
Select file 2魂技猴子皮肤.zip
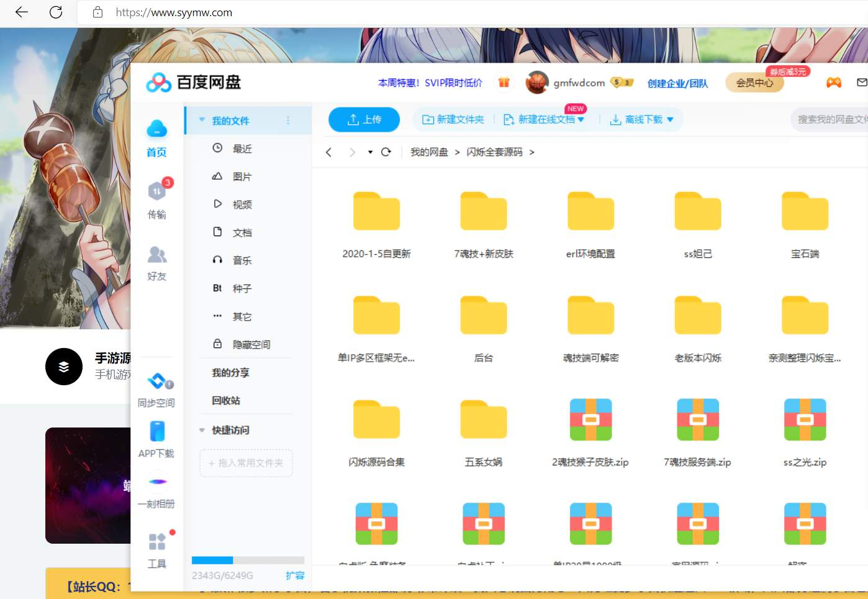pos(590,434)
